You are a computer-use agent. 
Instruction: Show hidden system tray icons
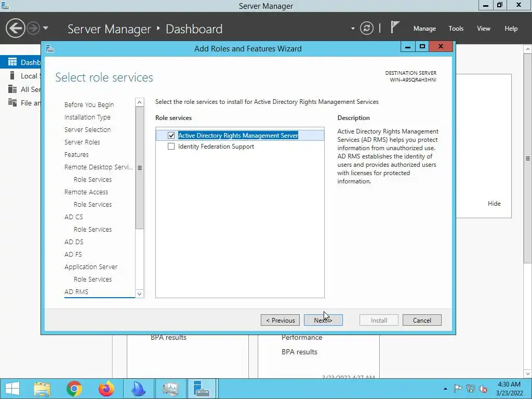(445, 389)
